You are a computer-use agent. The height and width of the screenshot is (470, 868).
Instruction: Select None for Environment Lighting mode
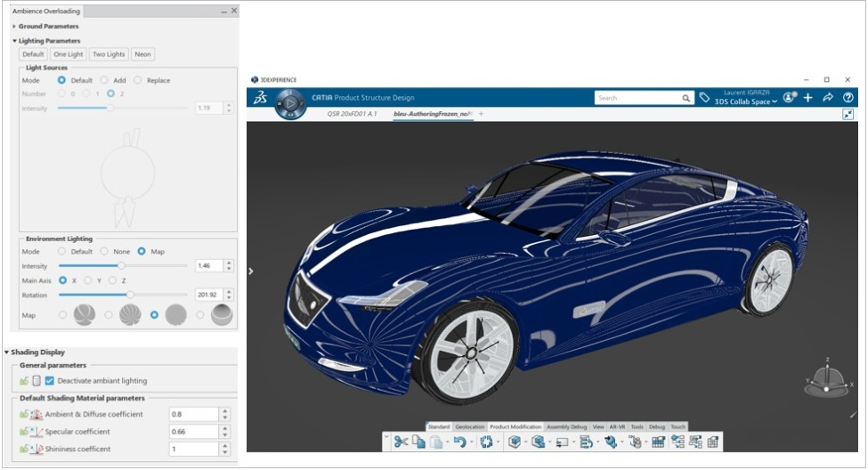(x=105, y=252)
